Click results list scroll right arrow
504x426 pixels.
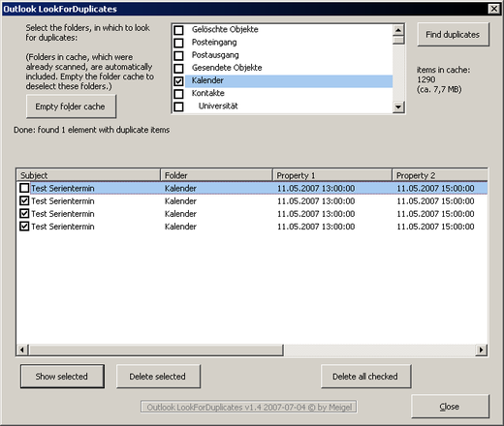tap(482, 350)
